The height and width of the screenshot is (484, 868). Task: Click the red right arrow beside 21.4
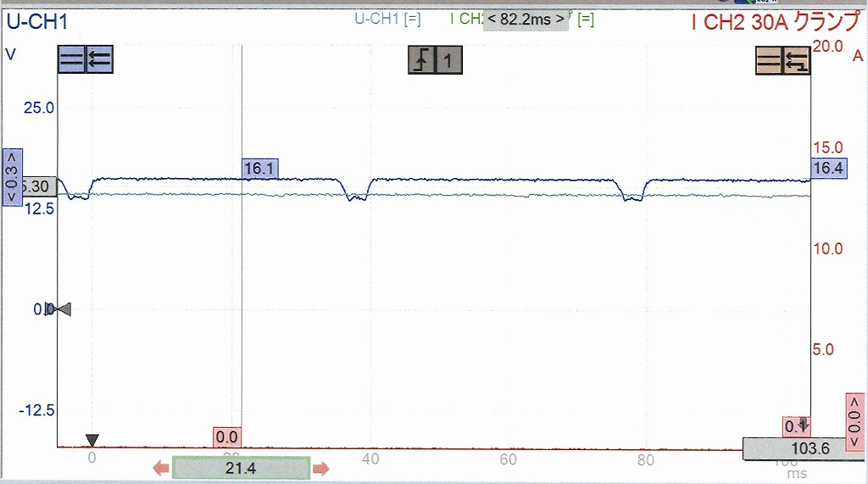pyautogui.click(x=320, y=468)
